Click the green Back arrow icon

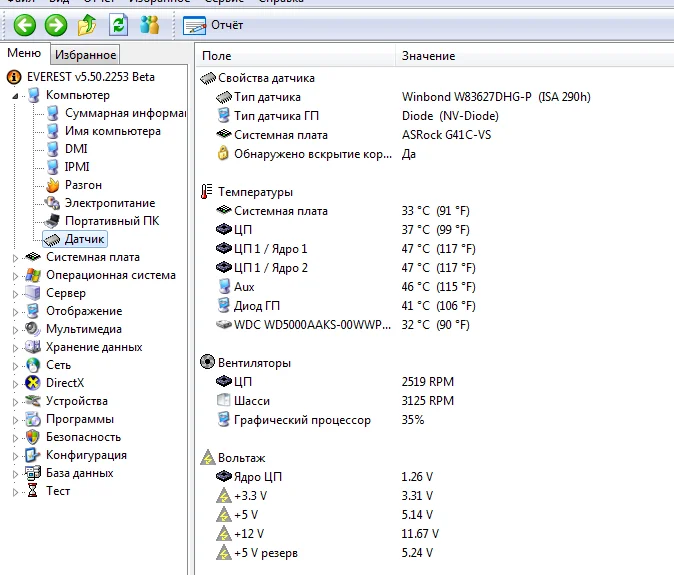(x=25, y=25)
